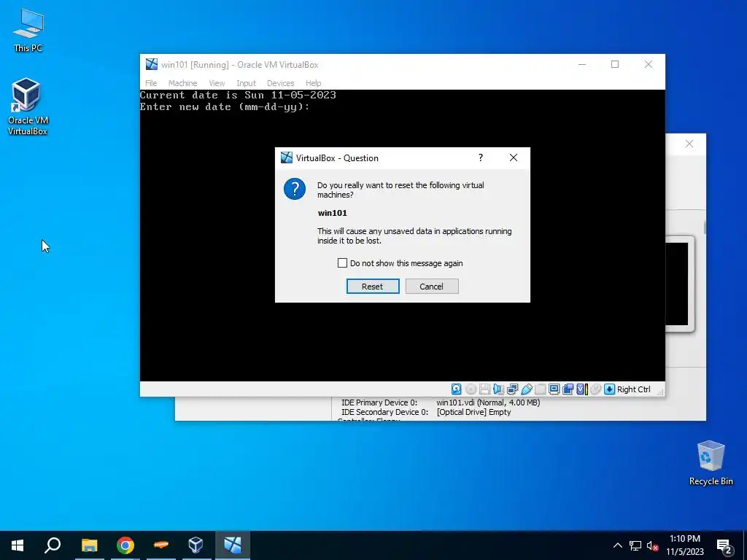This screenshot has width=747, height=560.
Task: Click 'win101.vdi (Normal, 4.00 MB)' in Manager
Action: [488, 402]
